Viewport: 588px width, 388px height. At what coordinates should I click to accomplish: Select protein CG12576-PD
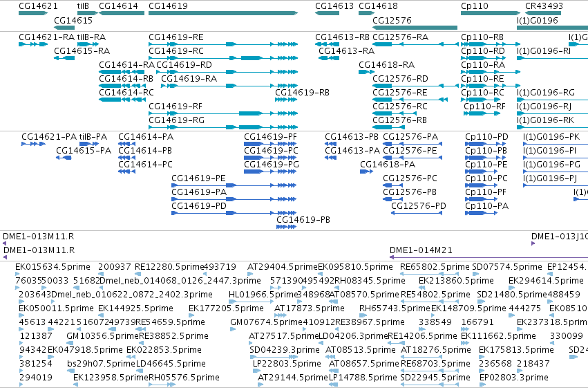pyautogui.click(x=419, y=206)
